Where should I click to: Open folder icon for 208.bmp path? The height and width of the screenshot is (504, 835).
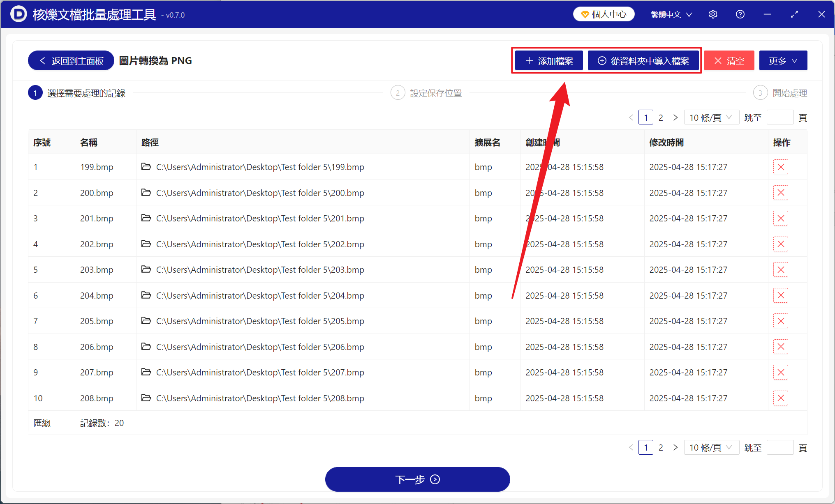coord(146,398)
